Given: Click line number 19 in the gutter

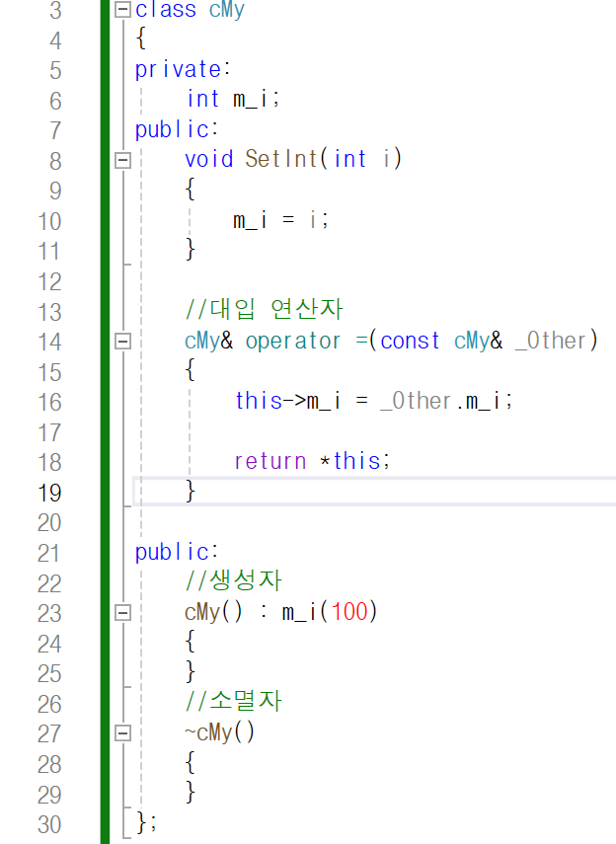Looking at the screenshot, I should pos(49,493).
